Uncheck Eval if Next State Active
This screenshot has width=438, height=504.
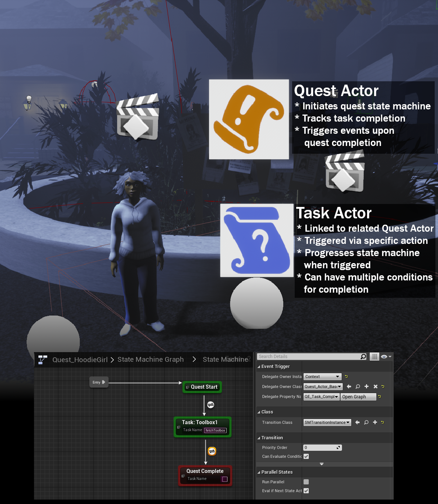point(306,491)
